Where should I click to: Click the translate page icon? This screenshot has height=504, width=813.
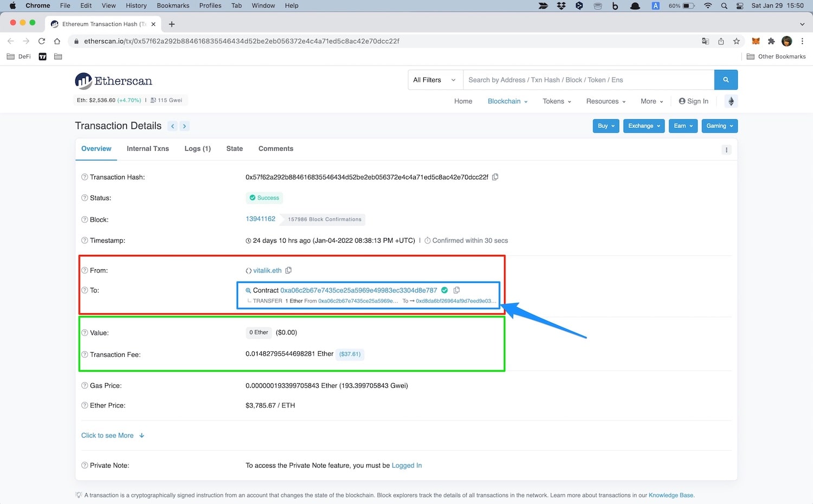coord(705,41)
